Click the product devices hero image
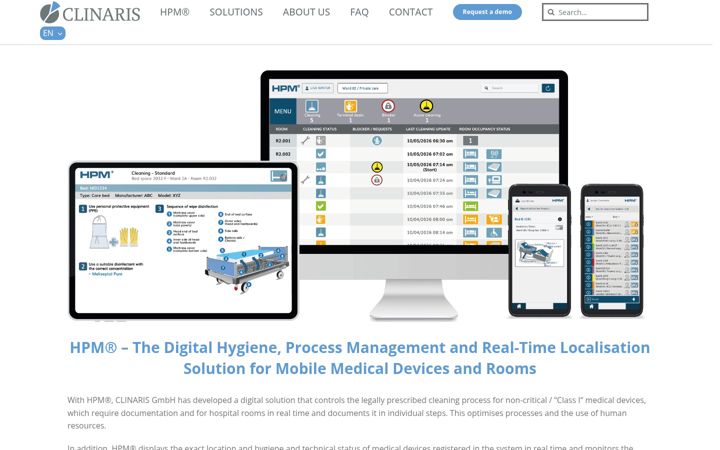Screen dimensions: 720x450 tap(356, 195)
